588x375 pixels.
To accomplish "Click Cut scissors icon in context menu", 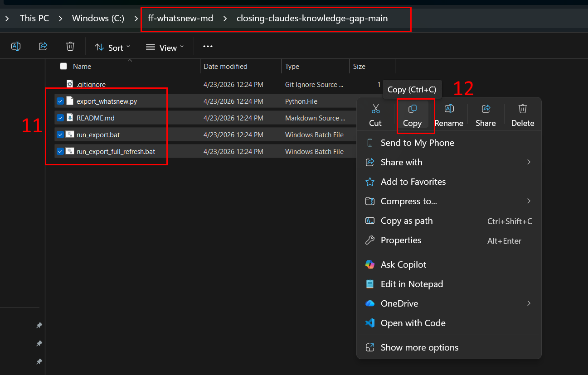I will (x=375, y=109).
